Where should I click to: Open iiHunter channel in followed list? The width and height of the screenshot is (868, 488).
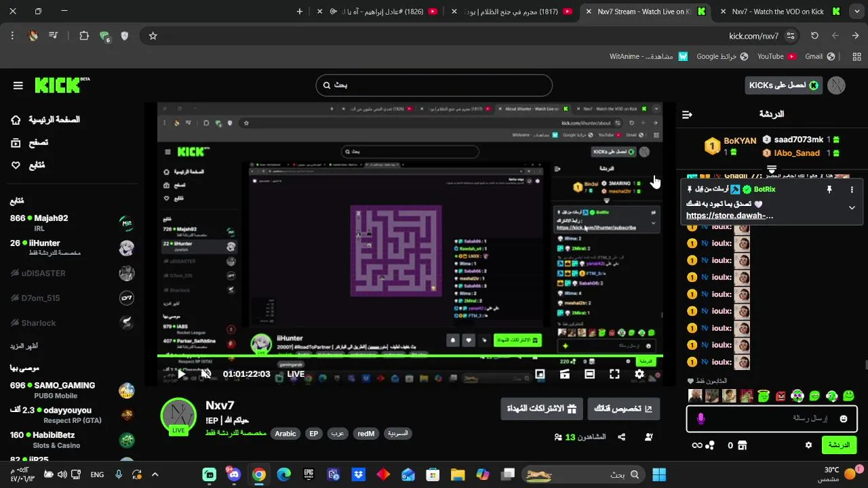pyautogui.click(x=72, y=247)
